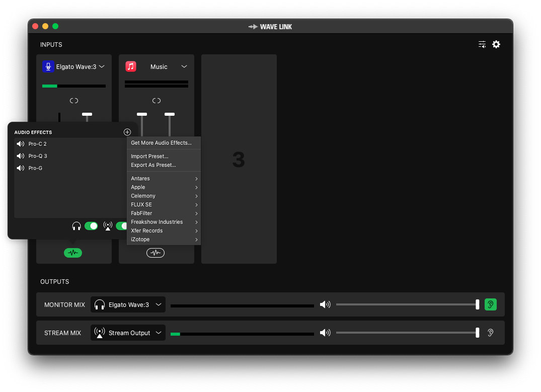The width and height of the screenshot is (541, 392).
Task: Mute the Monitor Mix speaker icon
Action: coord(325,304)
